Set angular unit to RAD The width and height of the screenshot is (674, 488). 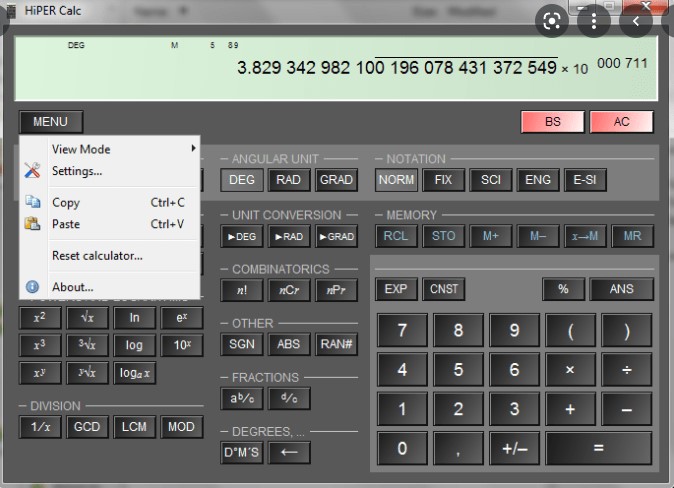point(289,180)
